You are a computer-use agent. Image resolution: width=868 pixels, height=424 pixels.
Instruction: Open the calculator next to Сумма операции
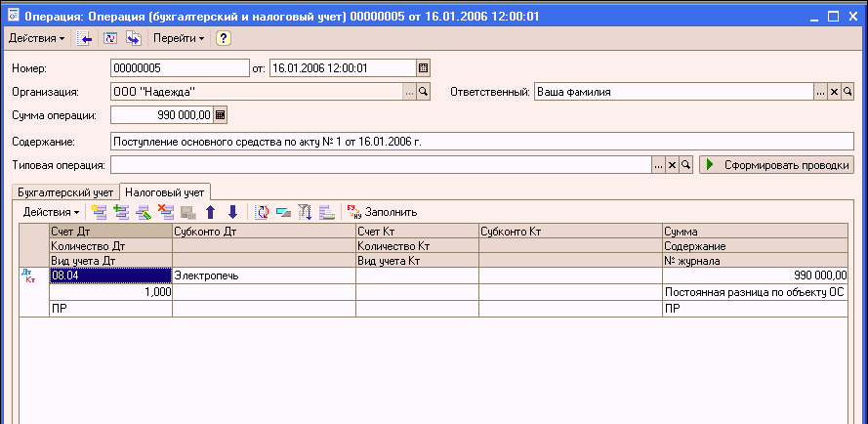(220, 115)
